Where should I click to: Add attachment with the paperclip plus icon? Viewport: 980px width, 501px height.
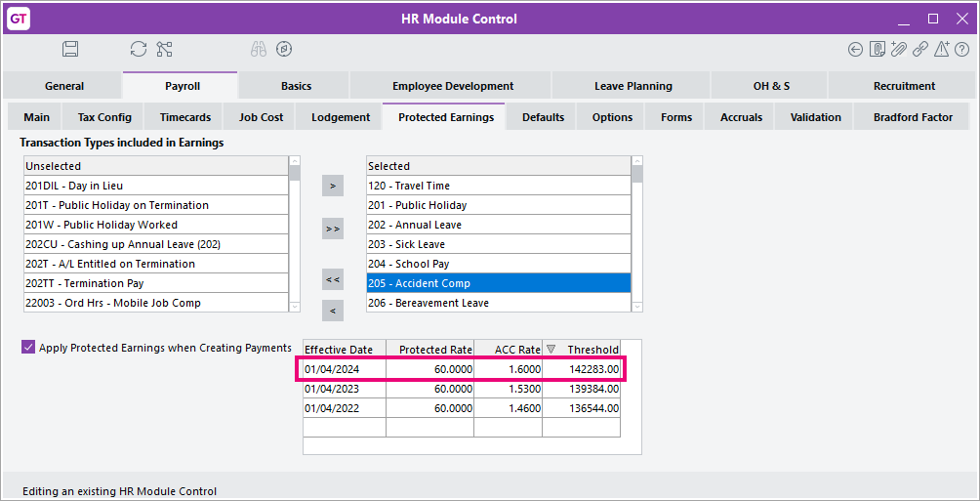pyautogui.click(x=899, y=49)
